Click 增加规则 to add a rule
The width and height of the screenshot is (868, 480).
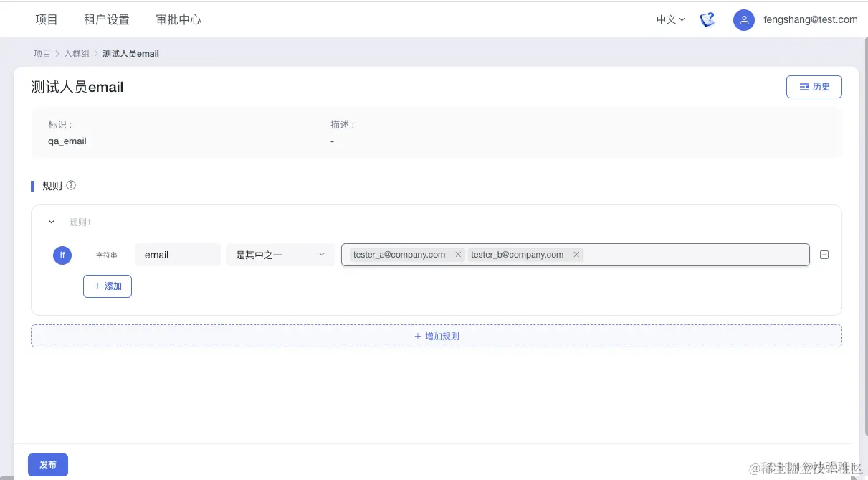tap(437, 336)
